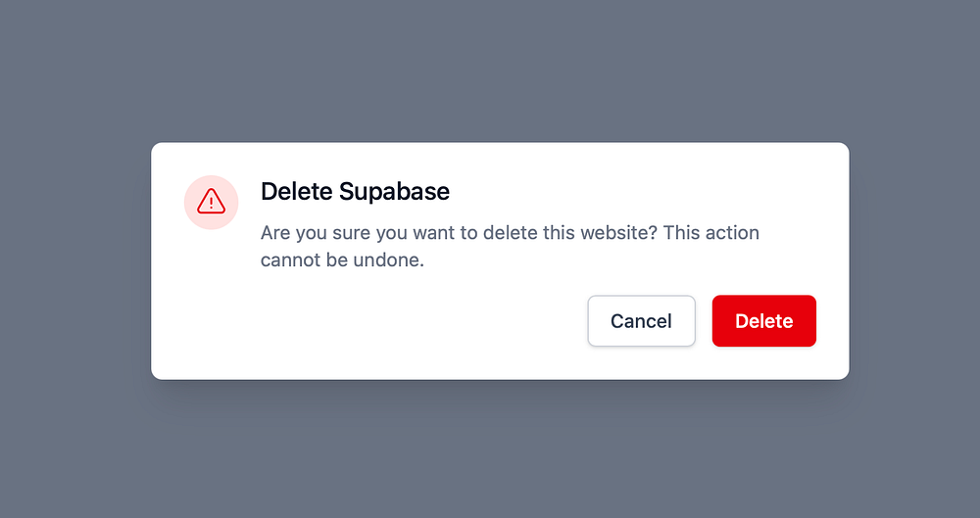The width and height of the screenshot is (980, 518).
Task: Confirm with the red Delete button
Action: point(763,321)
